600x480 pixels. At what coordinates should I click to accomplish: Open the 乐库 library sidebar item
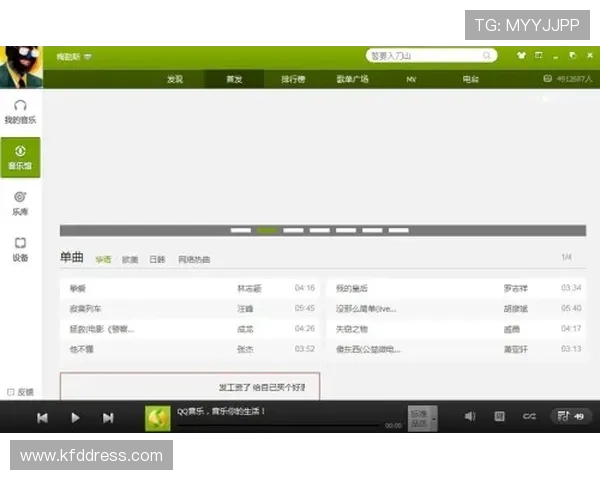tap(20, 203)
